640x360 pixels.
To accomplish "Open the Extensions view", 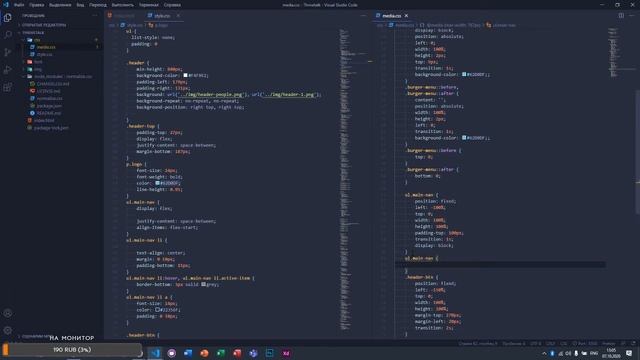I will [x=7, y=87].
